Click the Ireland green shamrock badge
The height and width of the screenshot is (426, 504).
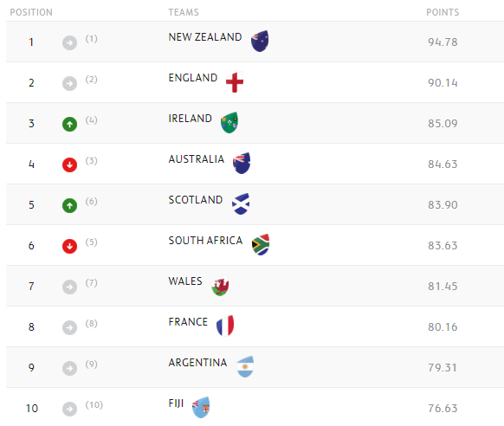(229, 122)
